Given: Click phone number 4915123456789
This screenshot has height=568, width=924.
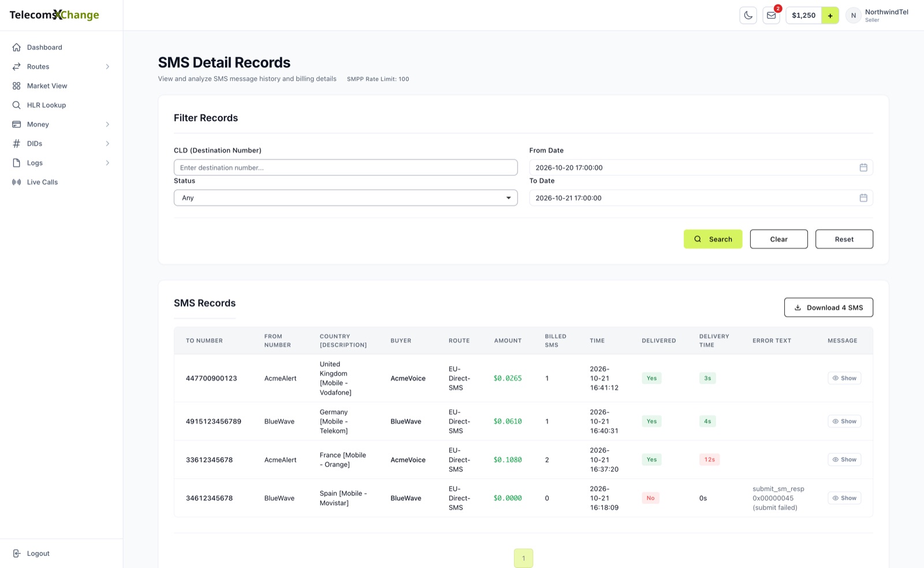Looking at the screenshot, I should tap(213, 421).
